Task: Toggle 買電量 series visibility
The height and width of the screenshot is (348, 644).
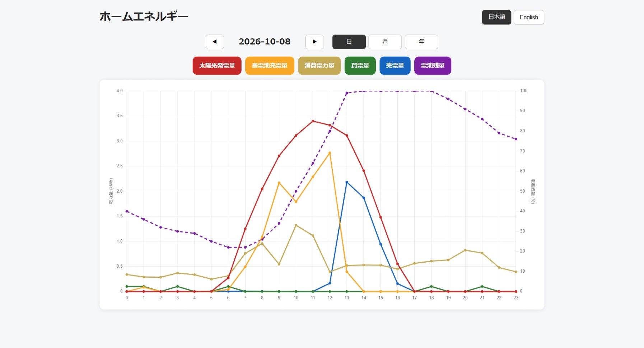Action: click(360, 66)
